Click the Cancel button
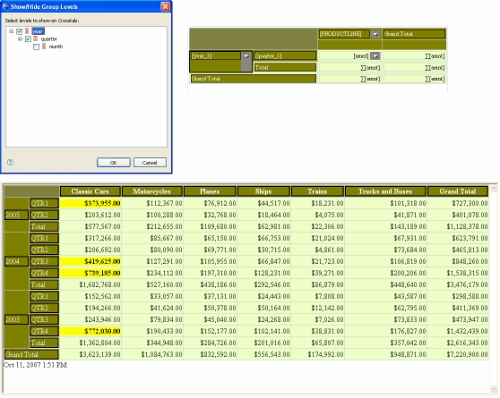The height and width of the screenshot is (398, 500). 150,162
